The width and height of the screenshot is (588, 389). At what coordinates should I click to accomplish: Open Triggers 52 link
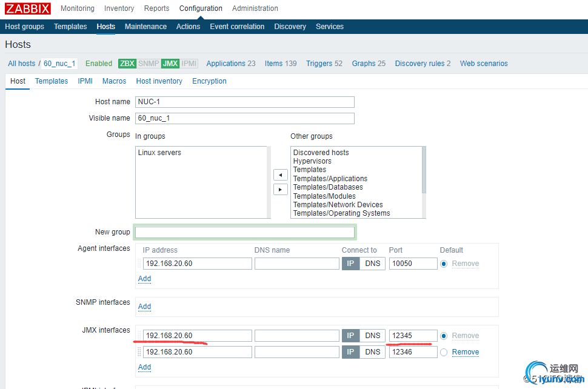[x=324, y=64]
